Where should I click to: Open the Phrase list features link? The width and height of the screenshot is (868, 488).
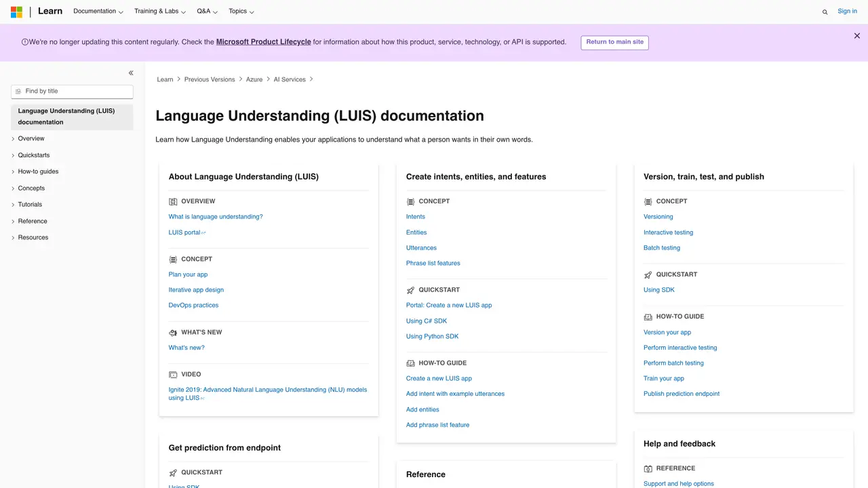[x=433, y=263]
